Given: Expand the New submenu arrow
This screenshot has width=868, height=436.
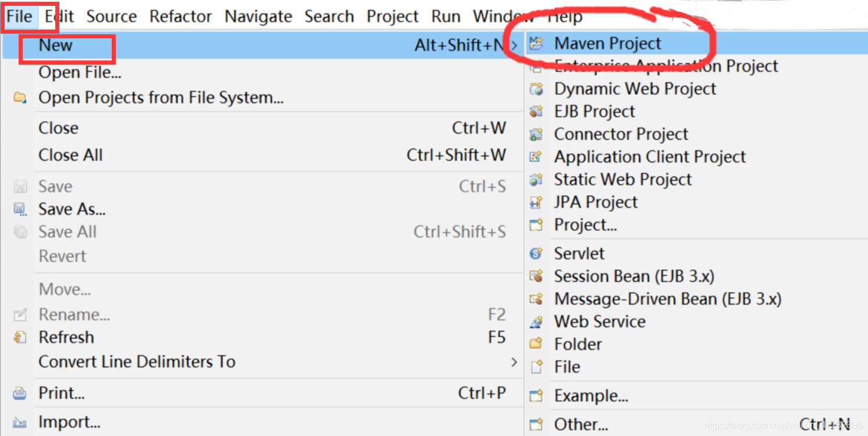Looking at the screenshot, I should [x=514, y=45].
